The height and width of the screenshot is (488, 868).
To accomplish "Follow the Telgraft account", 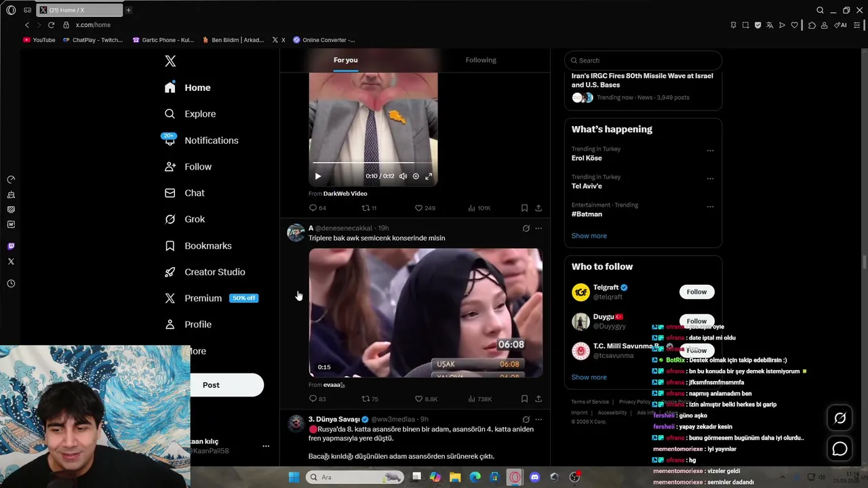I will tap(696, 292).
